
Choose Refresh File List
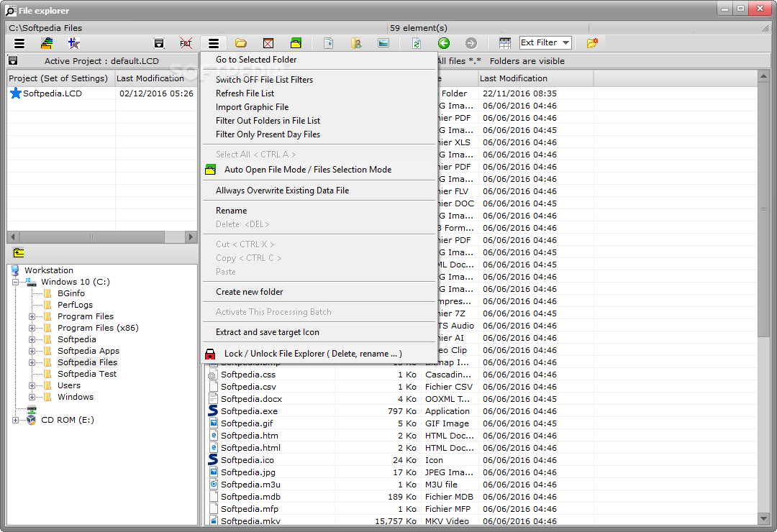245,93
